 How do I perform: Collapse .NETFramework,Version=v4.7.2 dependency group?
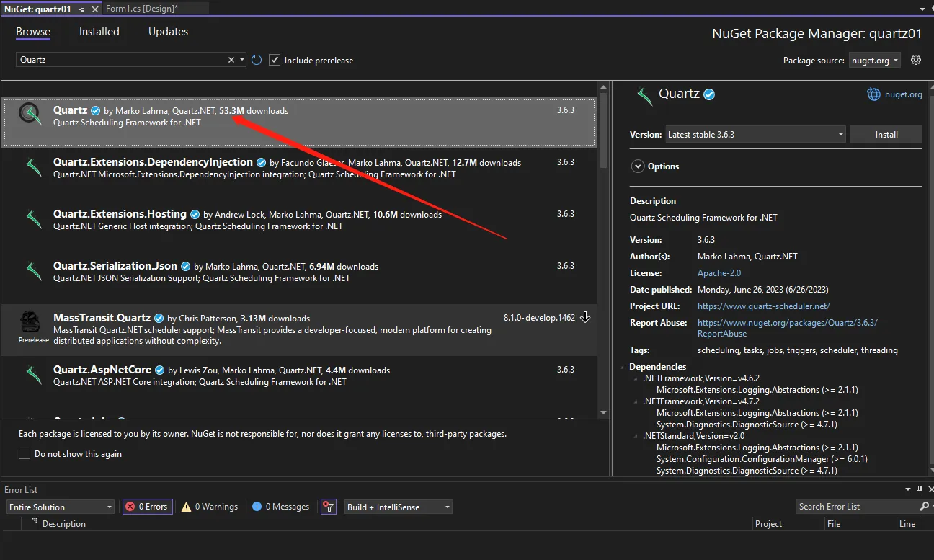pos(636,401)
